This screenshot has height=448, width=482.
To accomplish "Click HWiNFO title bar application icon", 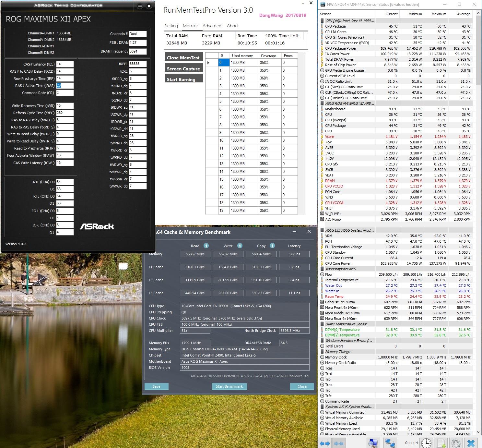I will (x=323, y=5).
